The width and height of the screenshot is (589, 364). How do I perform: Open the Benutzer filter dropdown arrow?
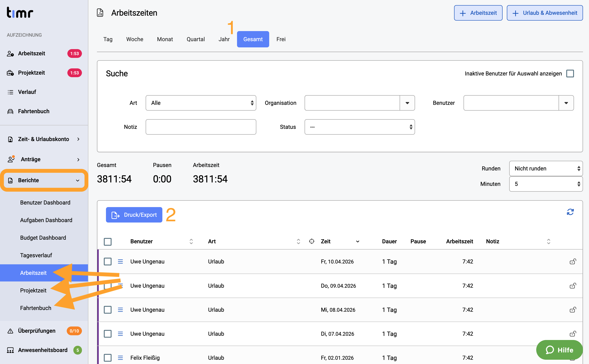tap(566, 103)
